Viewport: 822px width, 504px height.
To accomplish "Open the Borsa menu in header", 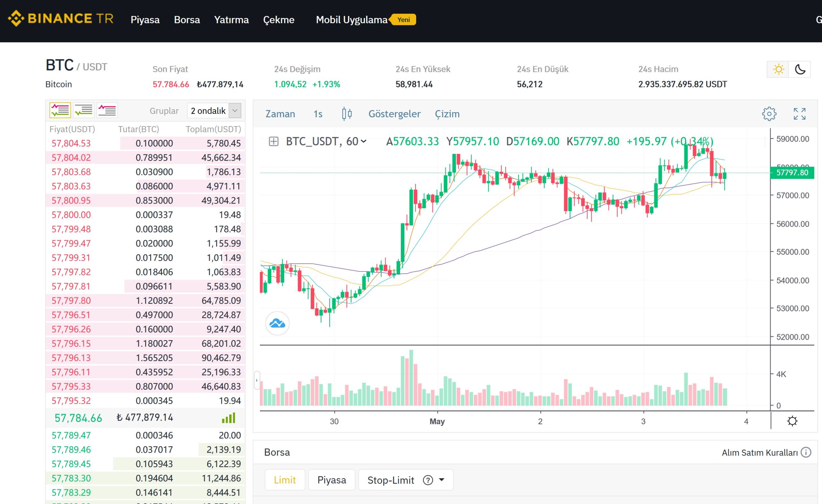I will point(187,20).
